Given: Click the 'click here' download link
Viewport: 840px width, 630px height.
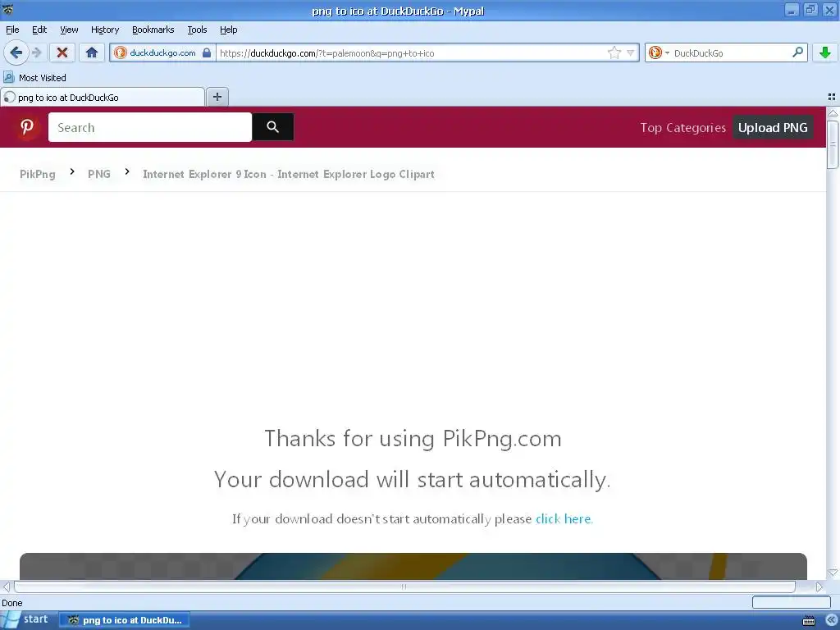Looking at the screenshot, I should pos(564,518).
